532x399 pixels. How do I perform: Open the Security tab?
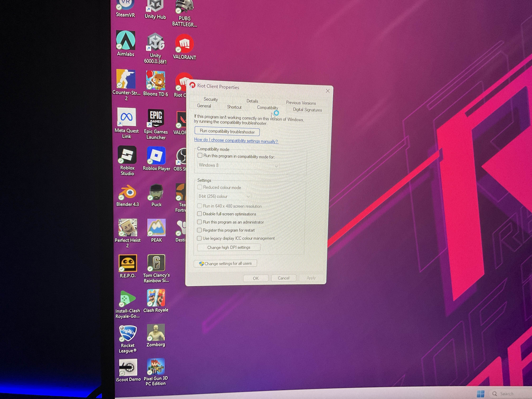[210, 99]
